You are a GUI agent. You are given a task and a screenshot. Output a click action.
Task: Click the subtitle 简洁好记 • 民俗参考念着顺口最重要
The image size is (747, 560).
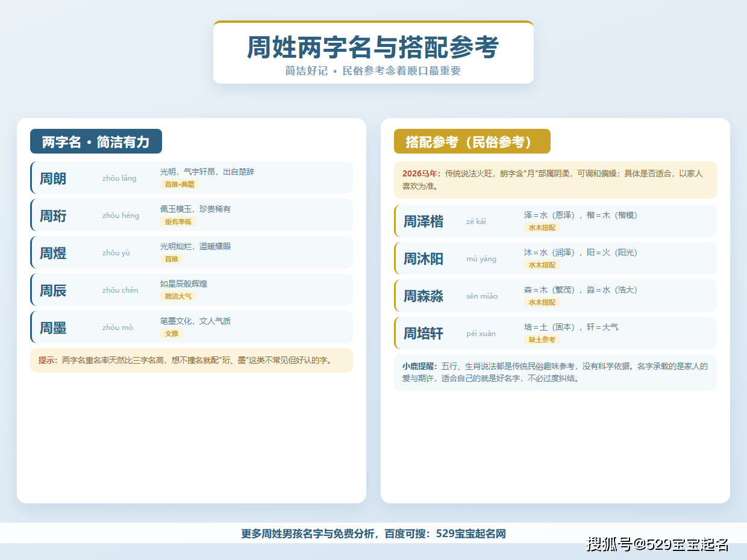[373, 70]
